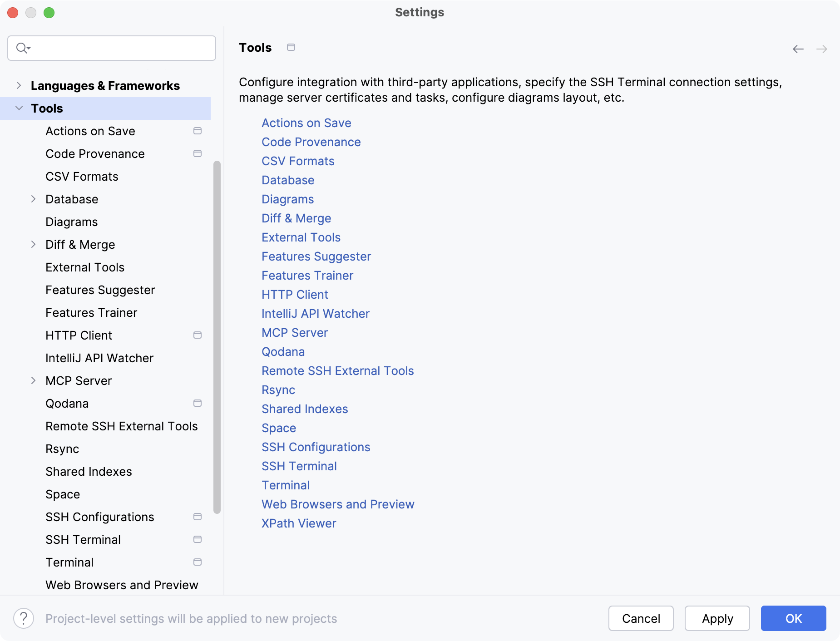Expand Languages & Frameworks section

coord(19,85)
